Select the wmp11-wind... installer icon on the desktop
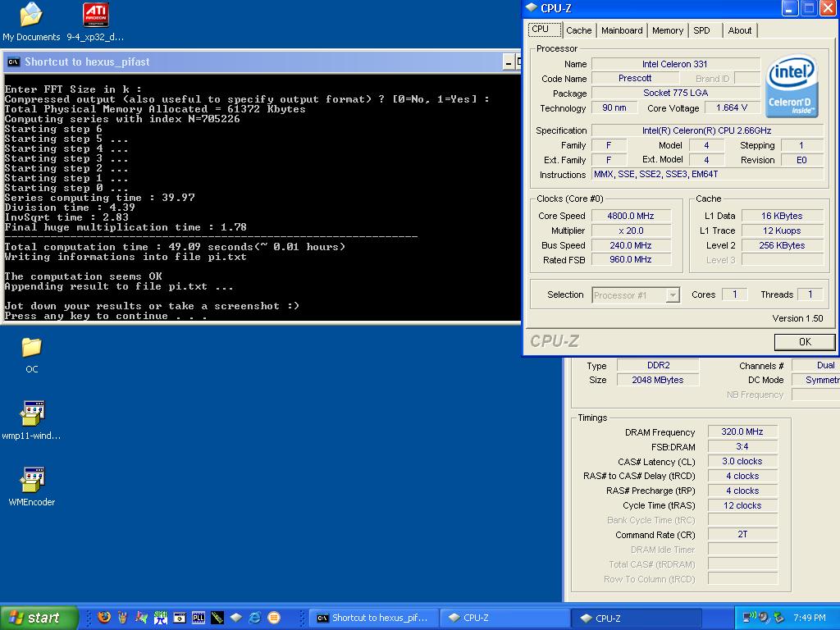The height and width of the screenshot is (630, 840). [32, 421]
